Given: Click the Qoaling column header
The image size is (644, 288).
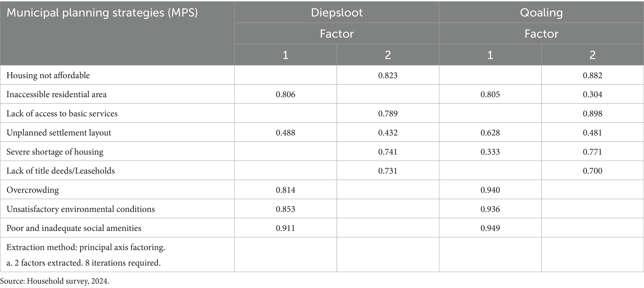Looking at the screenshot, I should click(x=541, y=13).
